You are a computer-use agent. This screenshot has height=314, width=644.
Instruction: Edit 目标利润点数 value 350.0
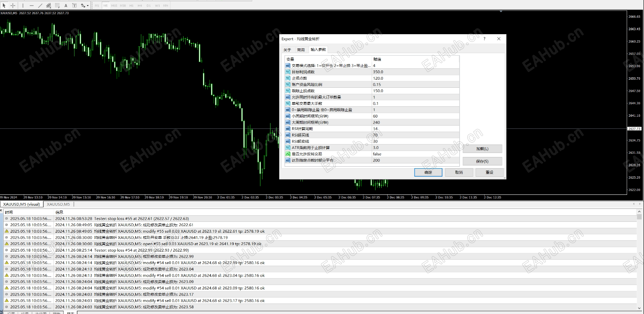pyautogui.click(x=415, y=72)
